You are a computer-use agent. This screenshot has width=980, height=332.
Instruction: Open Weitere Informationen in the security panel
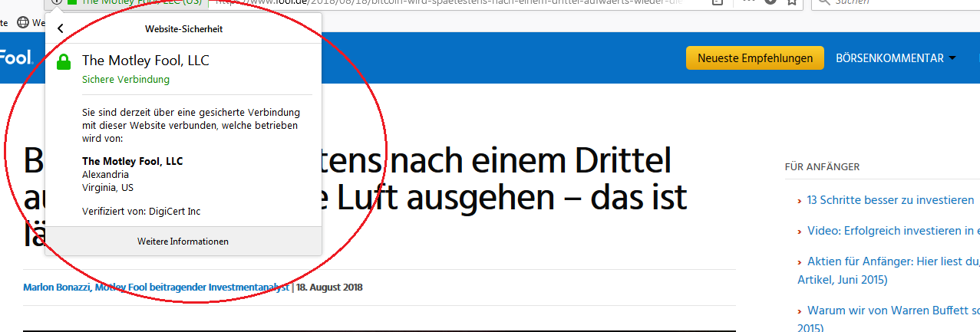point(183,242)
